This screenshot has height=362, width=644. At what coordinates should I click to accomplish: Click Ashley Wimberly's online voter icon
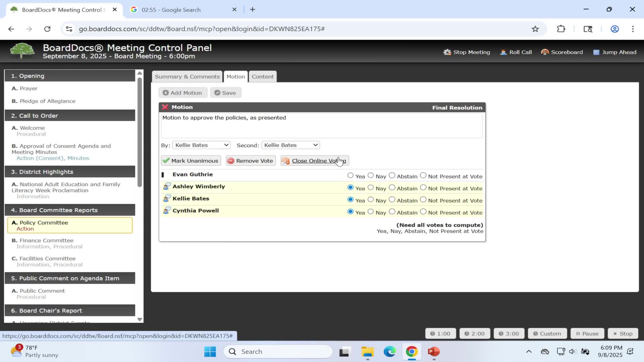pos(166,186)
